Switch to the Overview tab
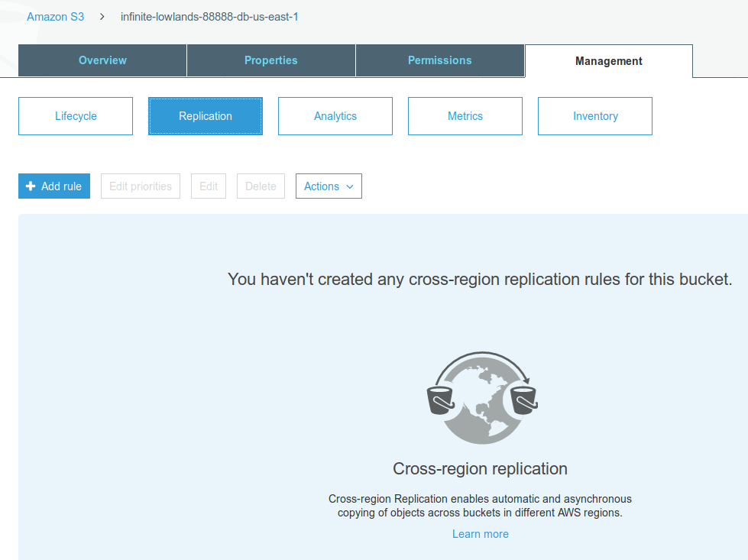 pos(102,60)
